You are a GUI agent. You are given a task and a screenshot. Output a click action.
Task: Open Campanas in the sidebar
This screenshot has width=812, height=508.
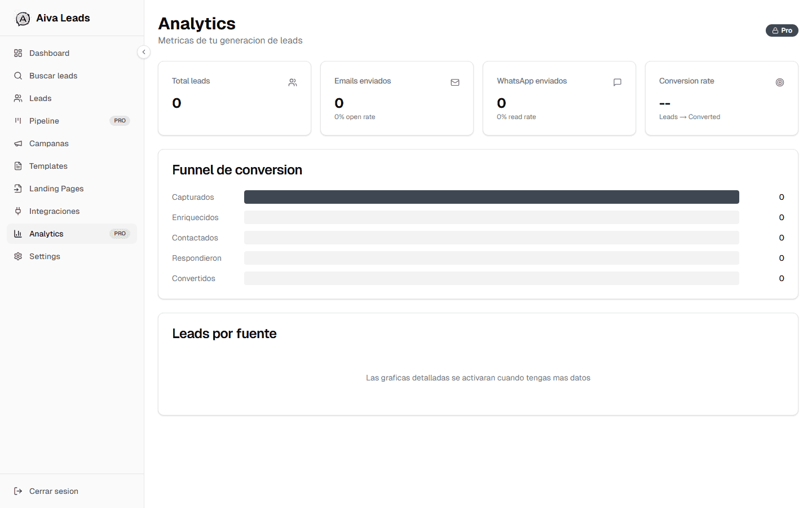72,143
